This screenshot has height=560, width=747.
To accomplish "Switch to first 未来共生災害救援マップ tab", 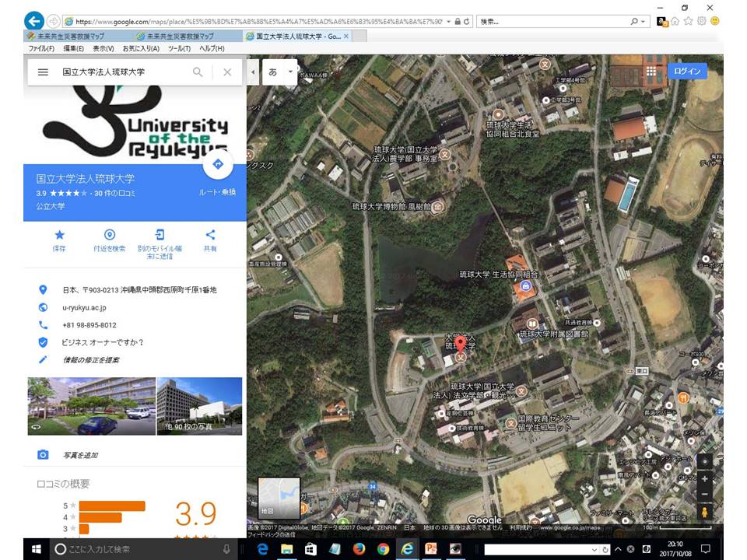I will click(72, 37).
